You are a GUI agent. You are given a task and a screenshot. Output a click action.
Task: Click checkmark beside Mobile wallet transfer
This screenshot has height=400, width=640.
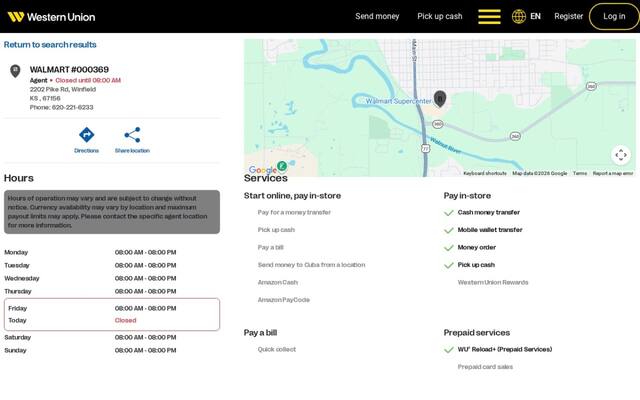[x=449, y=230]
